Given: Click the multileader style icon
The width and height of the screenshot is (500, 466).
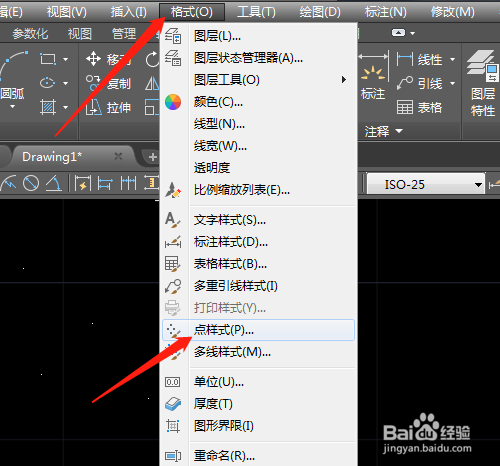Looking at the screenshot, I should [173, 286].
